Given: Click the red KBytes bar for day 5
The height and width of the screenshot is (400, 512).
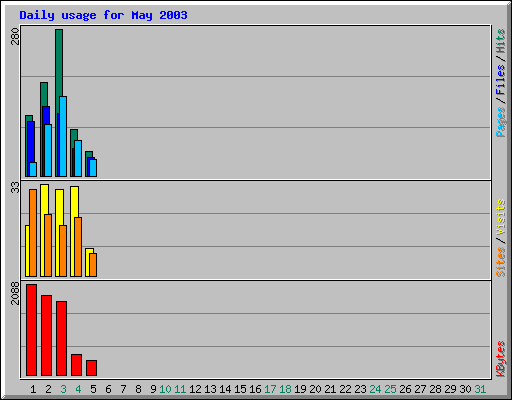Looking at the screenshot, I should pos(91,368).
